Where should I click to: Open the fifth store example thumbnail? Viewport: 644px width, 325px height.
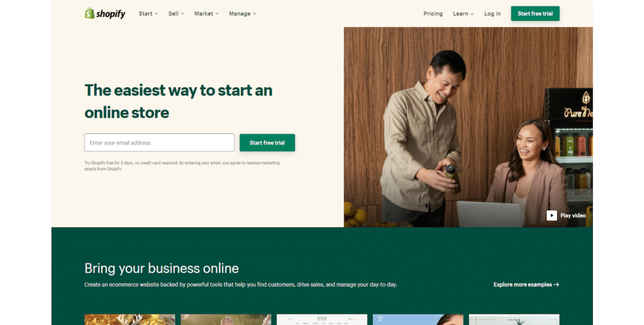514,320
